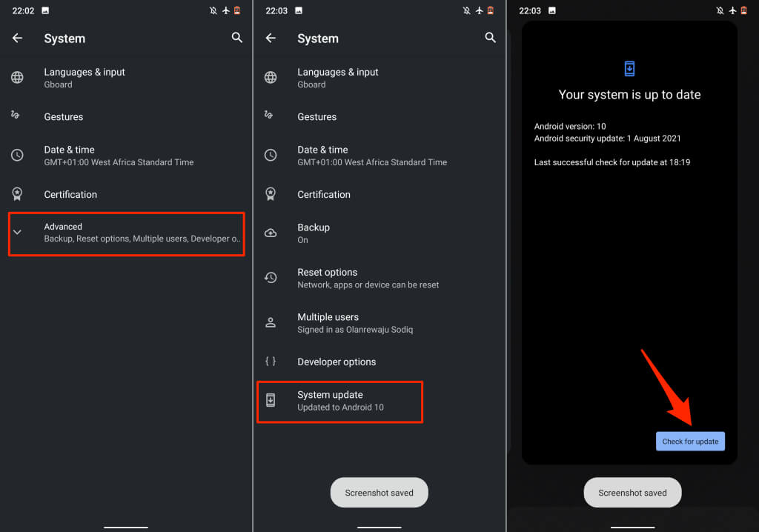Open System update entry
Screen dimensions: 759x532
tap(339, 402)
